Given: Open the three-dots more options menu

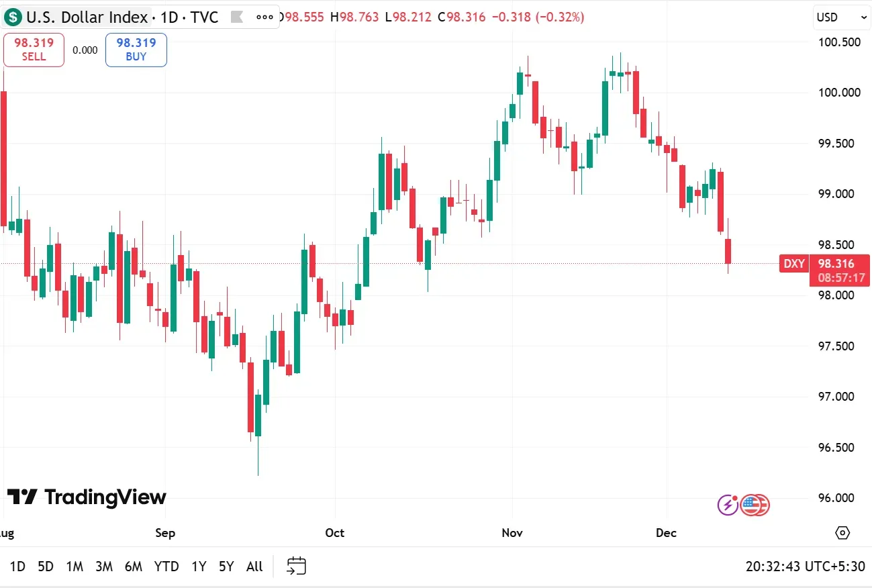Looking at the screenshot, I should pos(265,17).
